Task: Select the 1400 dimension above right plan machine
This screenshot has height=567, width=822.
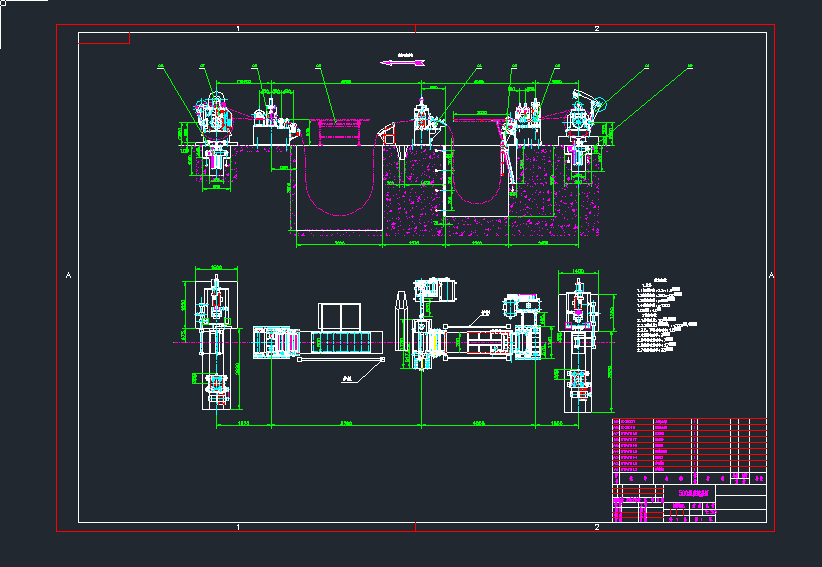Action: coord(577,269)
